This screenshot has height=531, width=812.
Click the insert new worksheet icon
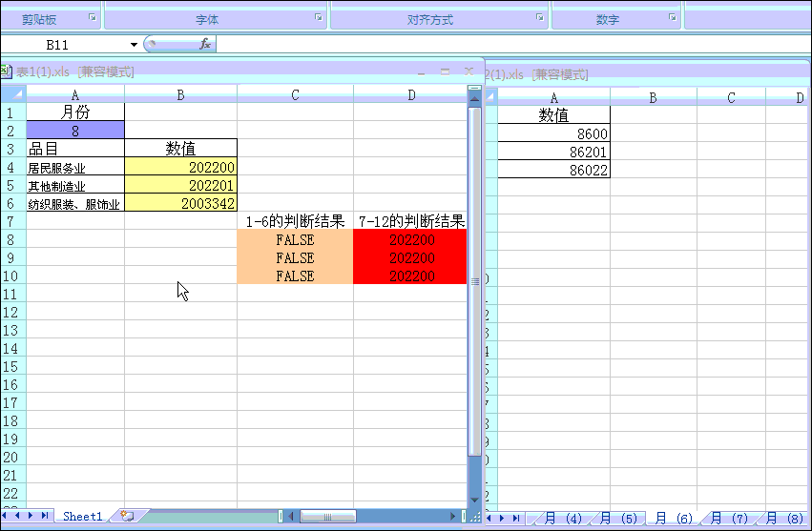pyautogui.click(x=126, y=516)
